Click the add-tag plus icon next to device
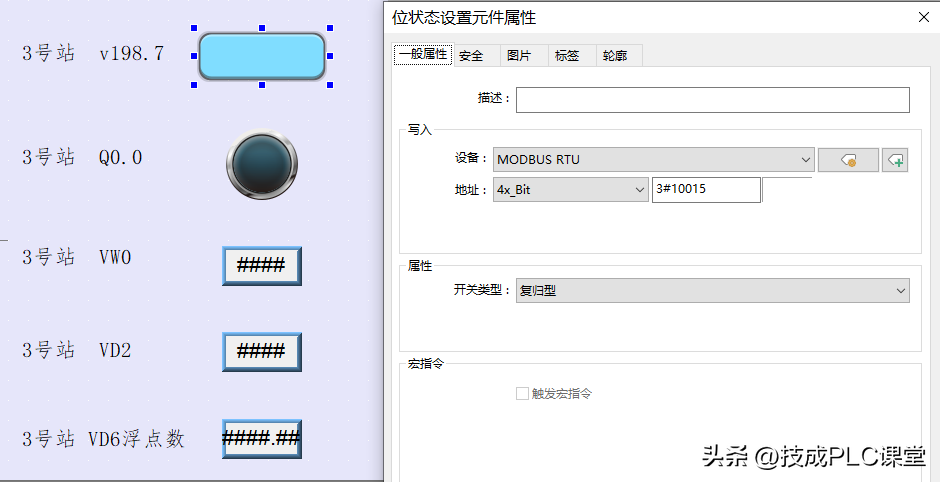Screen dimensions: 940x482 895,160
